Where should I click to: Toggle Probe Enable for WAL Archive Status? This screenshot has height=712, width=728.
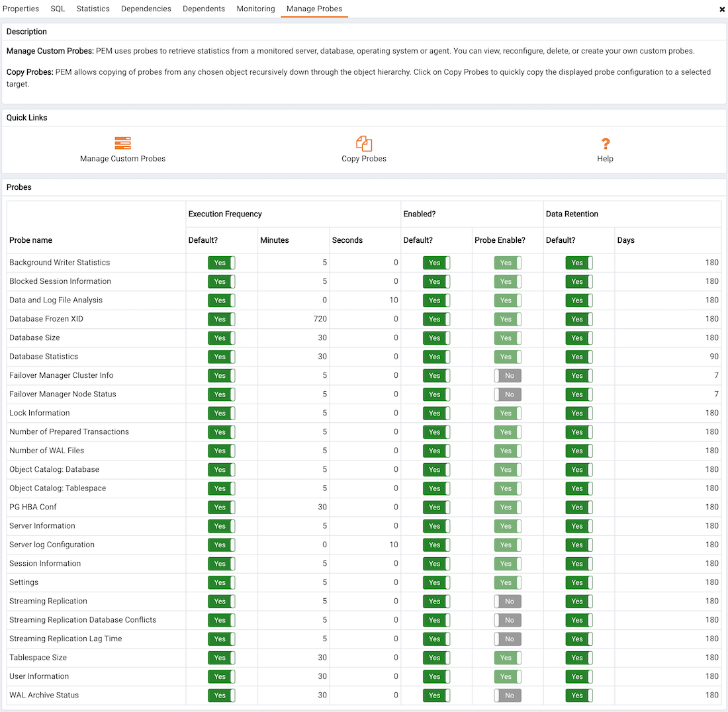(508, 695)
